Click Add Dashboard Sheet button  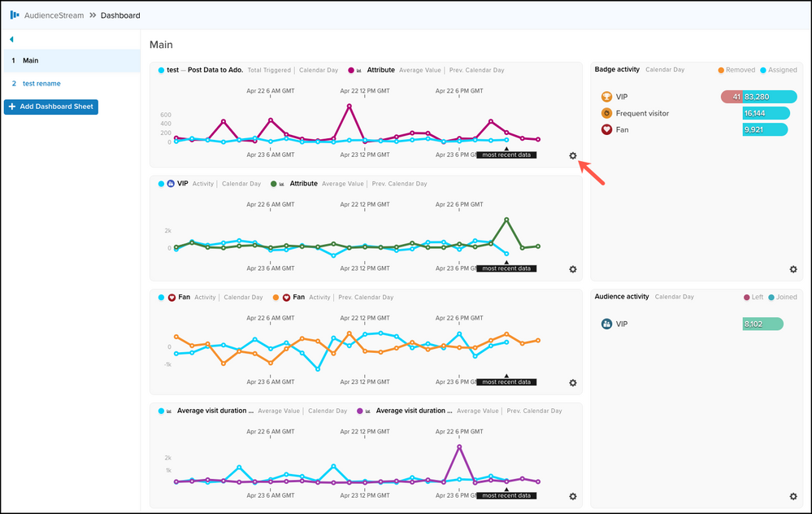pos(50,107)
